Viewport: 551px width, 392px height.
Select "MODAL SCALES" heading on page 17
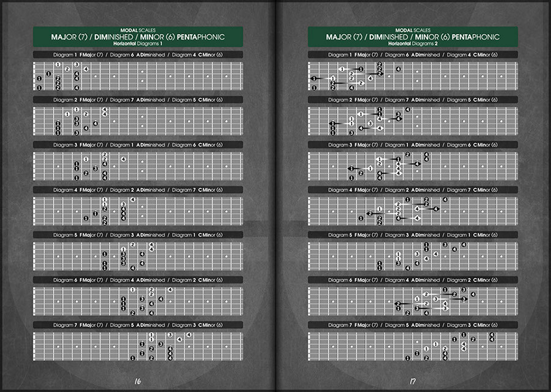pos(413,30)
